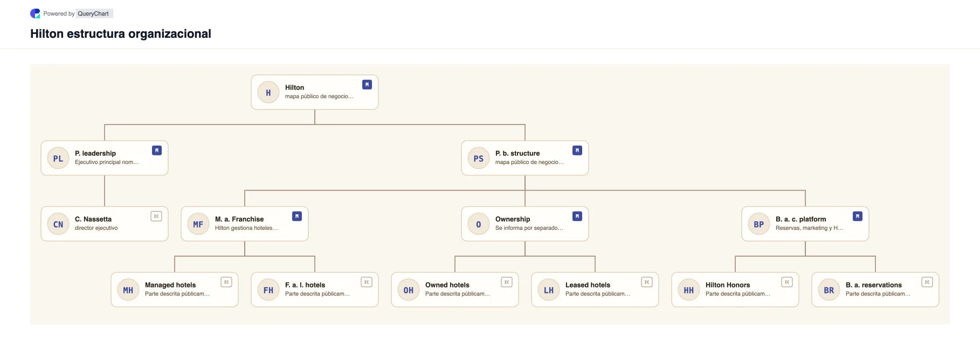Click the IC badge on Leased hotels
This screenshot has width=980, height=355.
(x=647, y=282)
